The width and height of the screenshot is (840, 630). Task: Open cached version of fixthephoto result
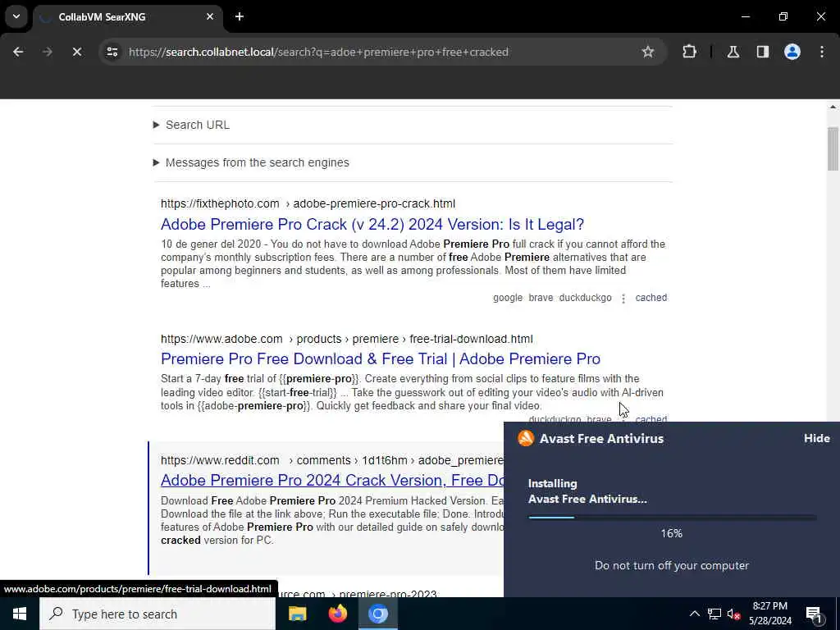point(651,298)
